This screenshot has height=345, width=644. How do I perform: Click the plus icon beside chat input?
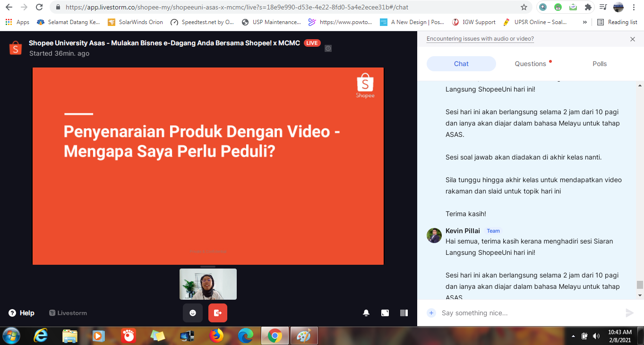point(431,313)
